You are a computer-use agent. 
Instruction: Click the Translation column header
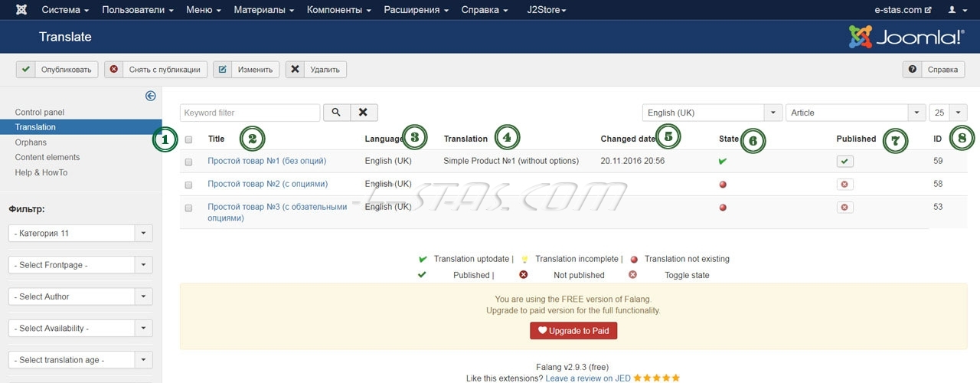[x=465, y=139]
